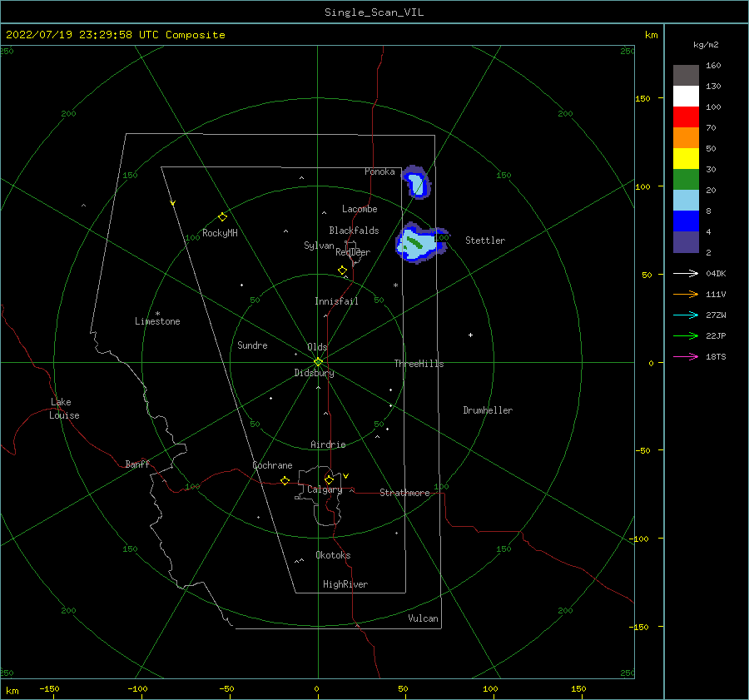Click the kg/m2 legend unit label

coord(706,45)
